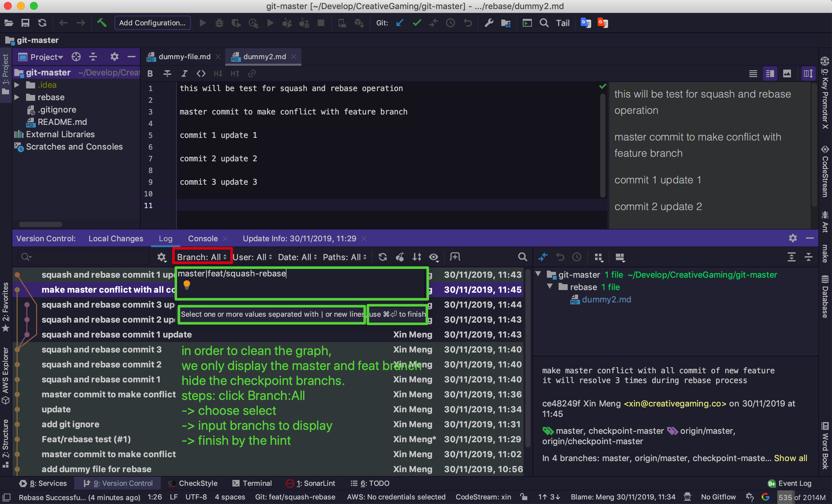Image resolution: width=832 pixels, height=504 pixels.
Task: Toggle the eye view options in log
Action: (x=434, y=257)
